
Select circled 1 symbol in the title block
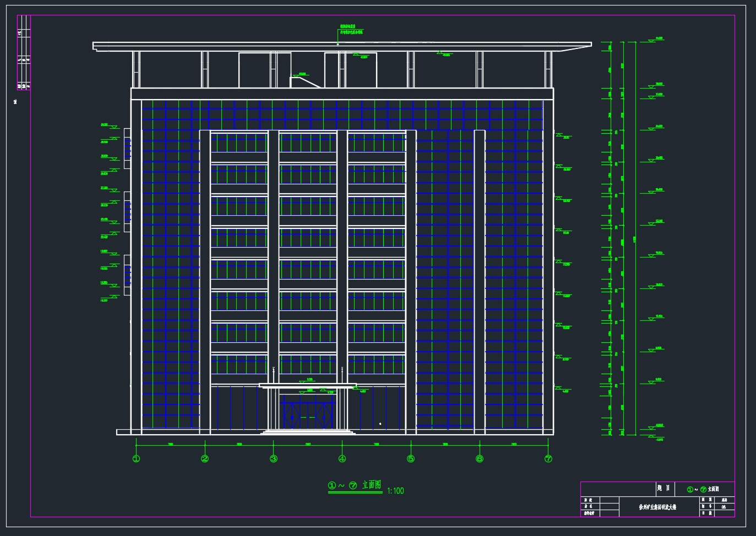[x=690, y=490]
